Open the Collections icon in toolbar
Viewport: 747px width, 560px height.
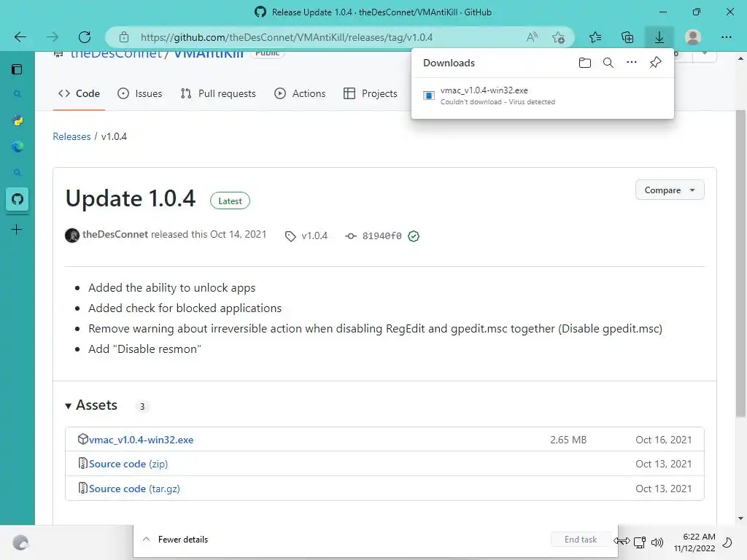tap(627, 37)
